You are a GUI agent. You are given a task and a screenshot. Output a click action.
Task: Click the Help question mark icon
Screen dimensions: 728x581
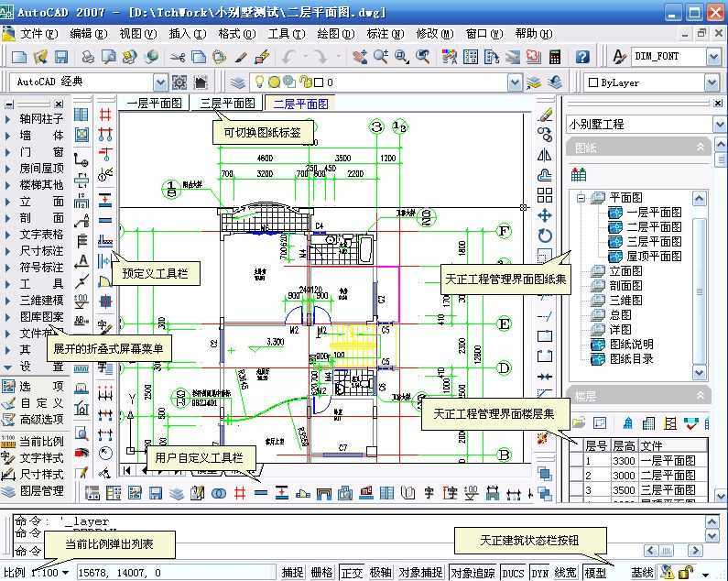pyautogui.click(x=582, y=57)
